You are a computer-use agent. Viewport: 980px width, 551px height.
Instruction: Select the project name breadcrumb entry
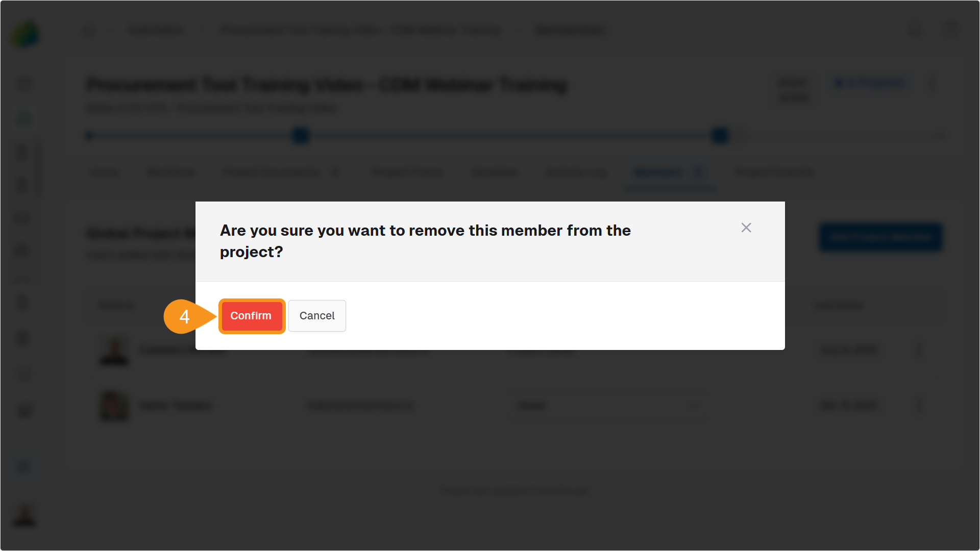point(360,30)
